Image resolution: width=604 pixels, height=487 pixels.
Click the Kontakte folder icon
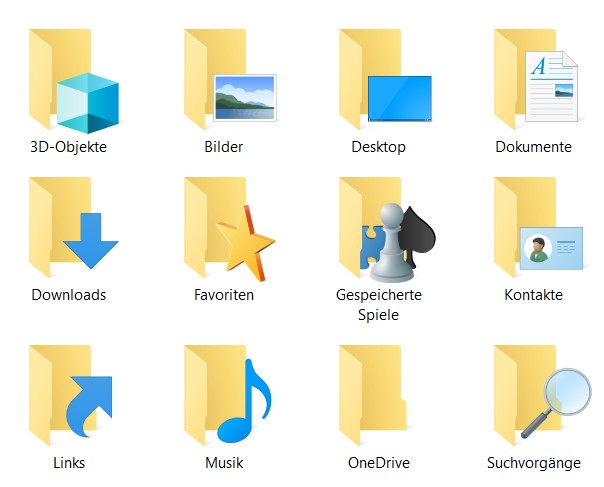pyautogui.click(x=535, y=228)
